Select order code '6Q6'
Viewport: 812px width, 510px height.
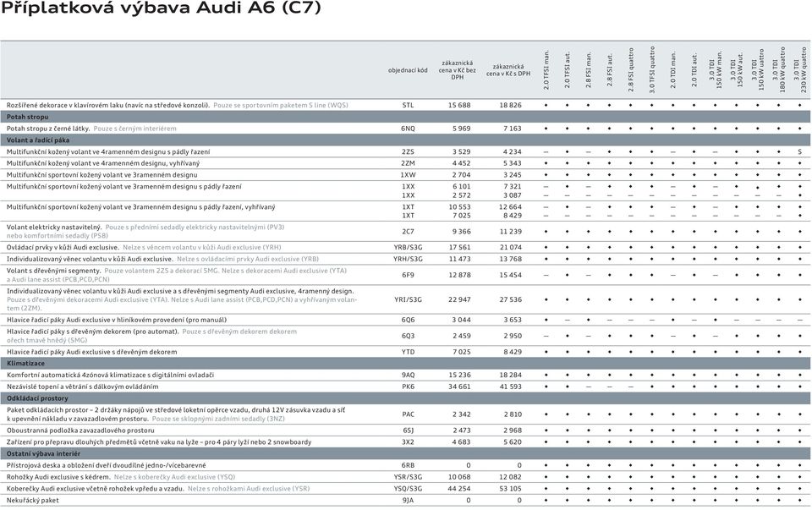pyautogui.click(x=408, y=320)
